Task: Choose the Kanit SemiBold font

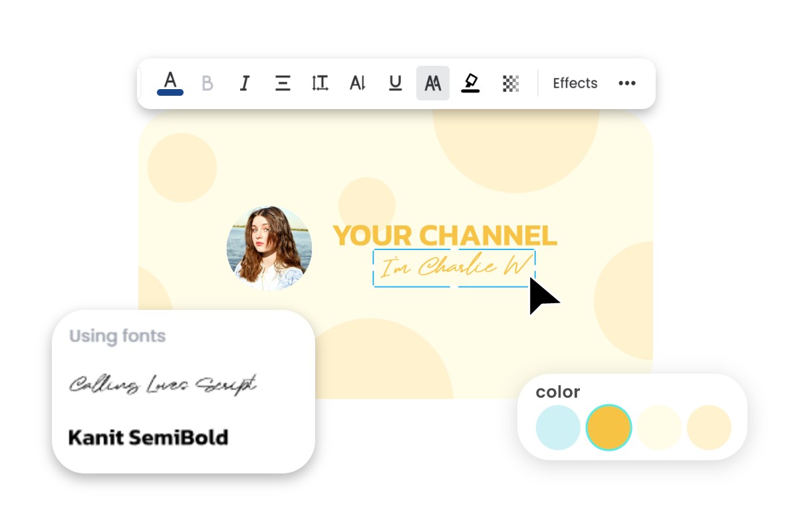Action: pyautogui.click(x=148, y=437)
